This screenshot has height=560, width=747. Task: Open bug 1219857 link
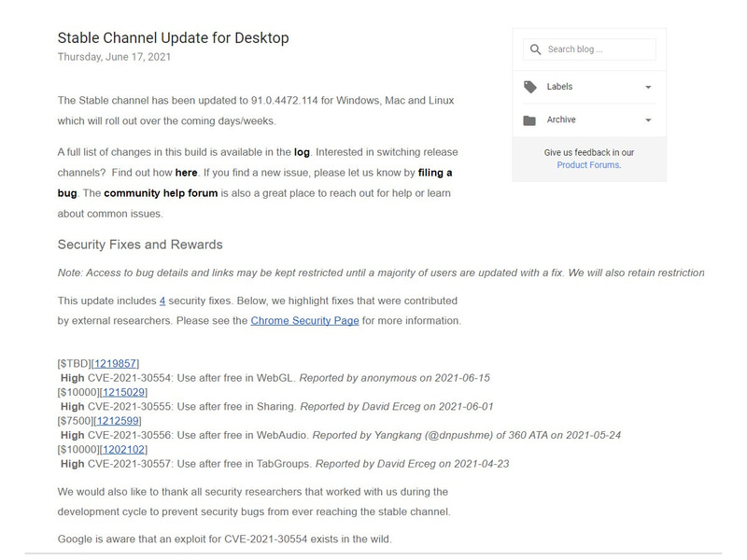[116, 363]
